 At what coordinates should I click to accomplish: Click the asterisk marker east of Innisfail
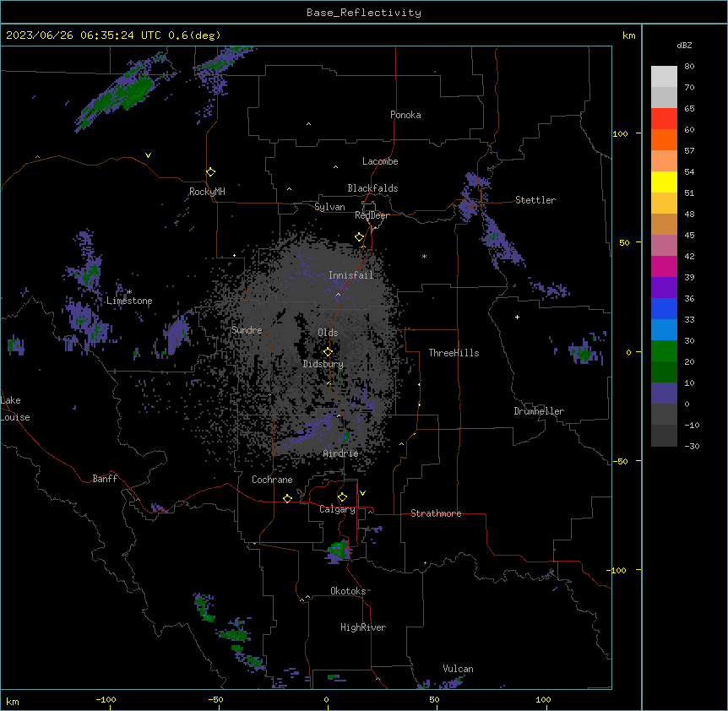click(424, 256)
